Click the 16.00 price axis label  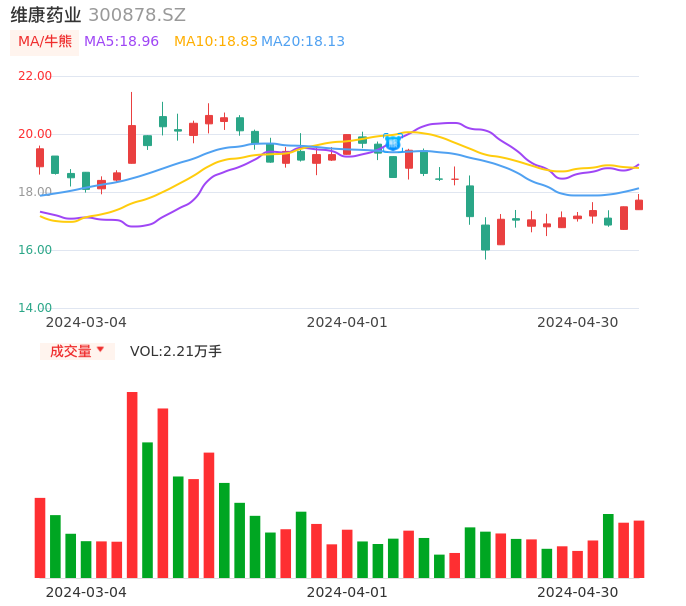click(36, 250)
